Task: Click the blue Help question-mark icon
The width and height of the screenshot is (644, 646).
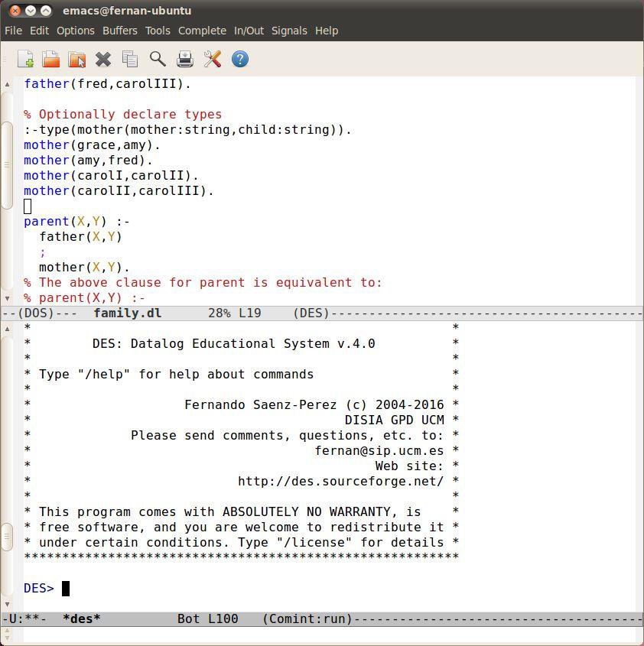Action: (240, 59)
